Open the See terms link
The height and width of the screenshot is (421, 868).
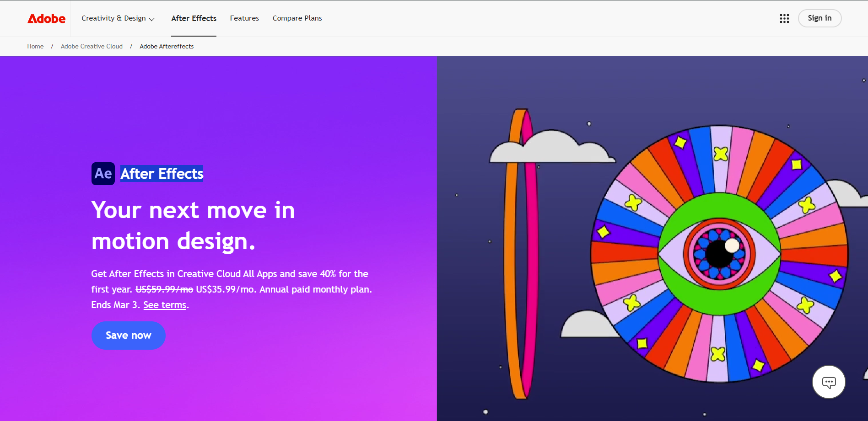165,305
